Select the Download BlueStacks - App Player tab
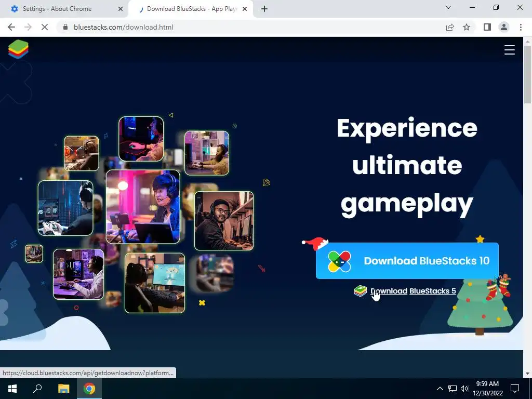 (190, 9)
